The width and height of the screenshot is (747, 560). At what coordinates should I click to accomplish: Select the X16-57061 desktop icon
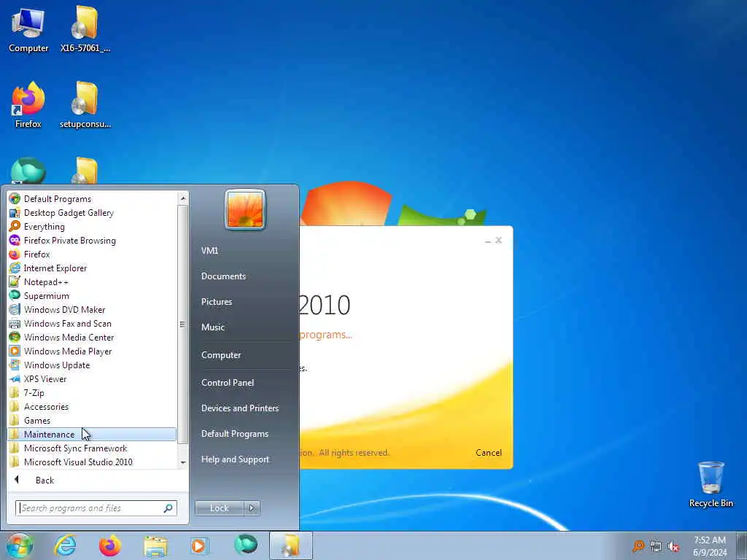pos(85,30)
